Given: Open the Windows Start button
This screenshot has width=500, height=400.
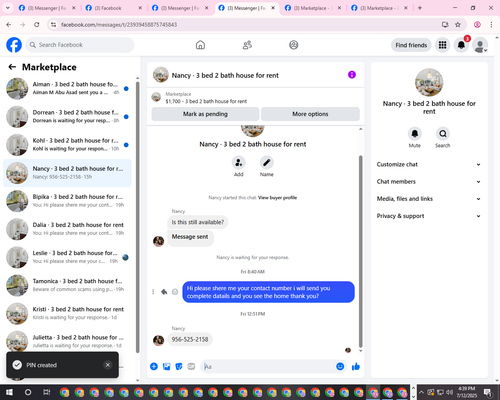Looking at the screenshot, I should click(9, 392).
